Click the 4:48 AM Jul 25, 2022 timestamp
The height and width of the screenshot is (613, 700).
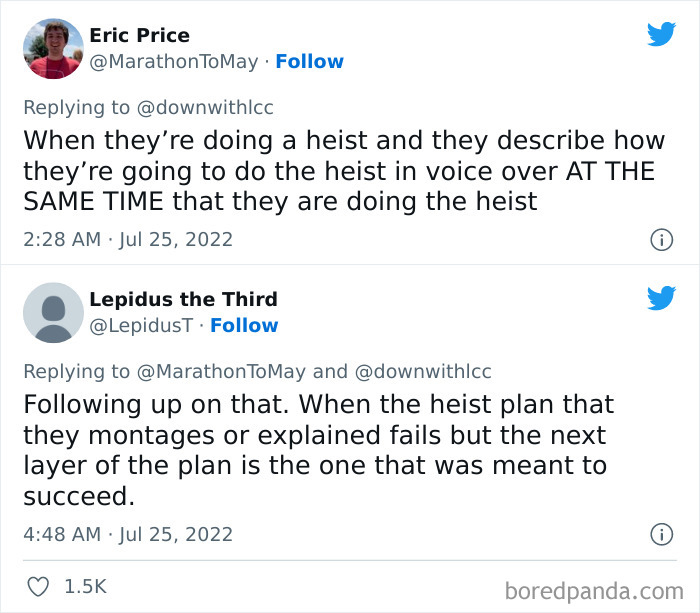[128, 534]
